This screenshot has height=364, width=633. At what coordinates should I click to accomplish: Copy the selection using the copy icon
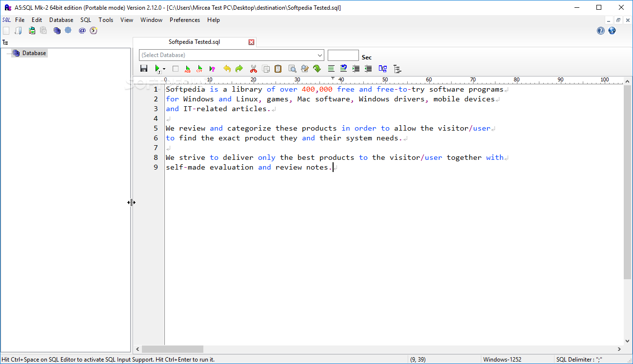[x=266, y=69]
